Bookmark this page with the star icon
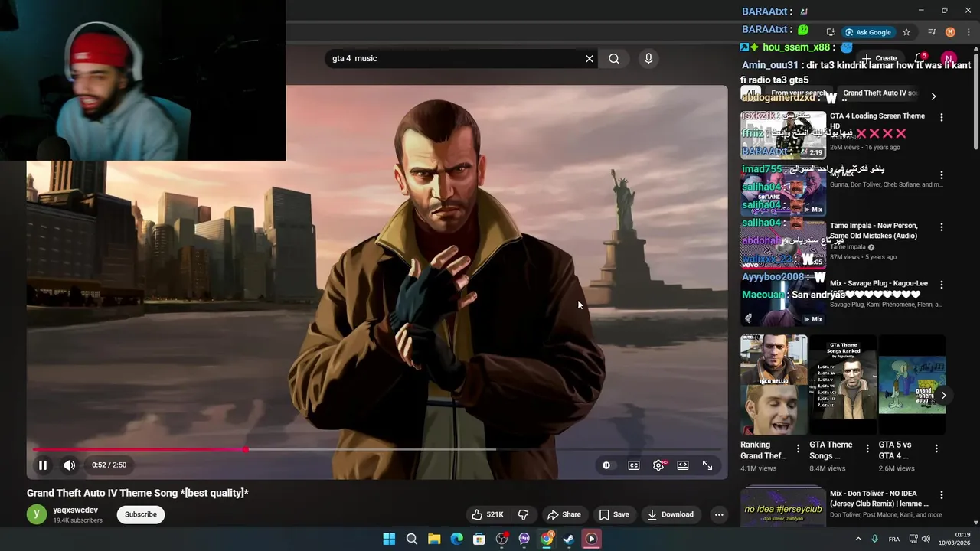The width and height of the screenshot is (980, 551). [x=906, y=32]
